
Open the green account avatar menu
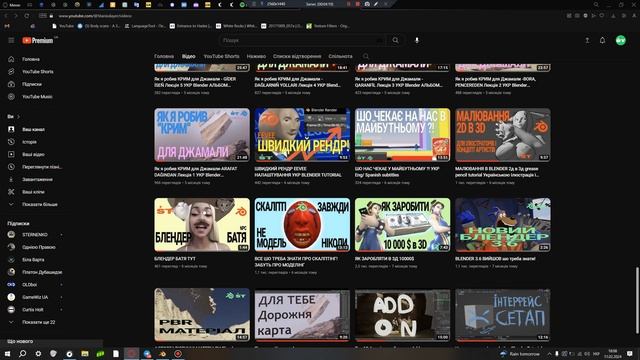coord(620,40)
